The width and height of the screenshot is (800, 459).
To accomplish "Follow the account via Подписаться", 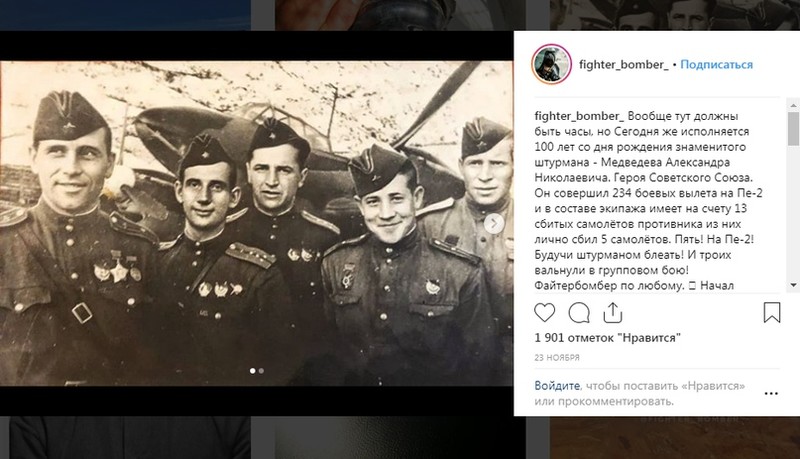I will 716,65.
